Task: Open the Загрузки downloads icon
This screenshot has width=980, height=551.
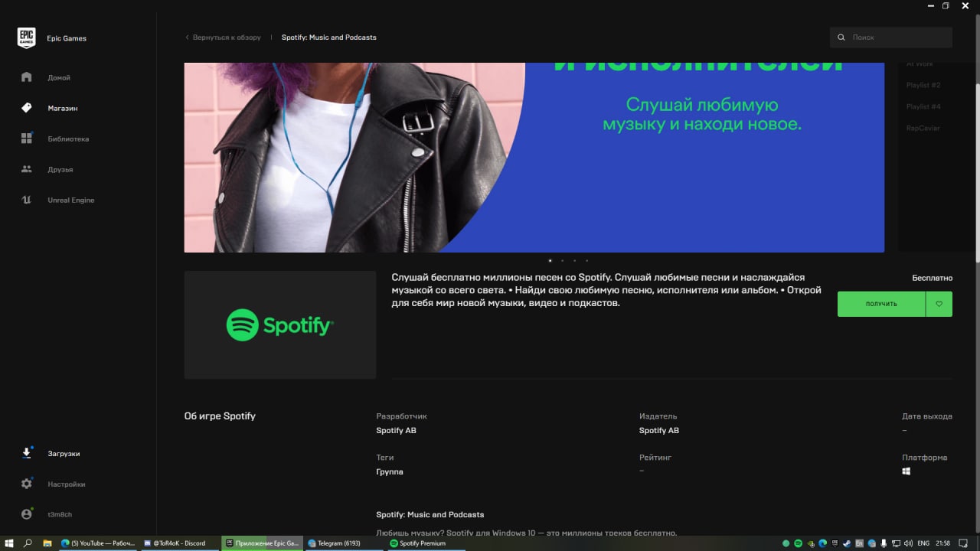Action: pos(27,453)
